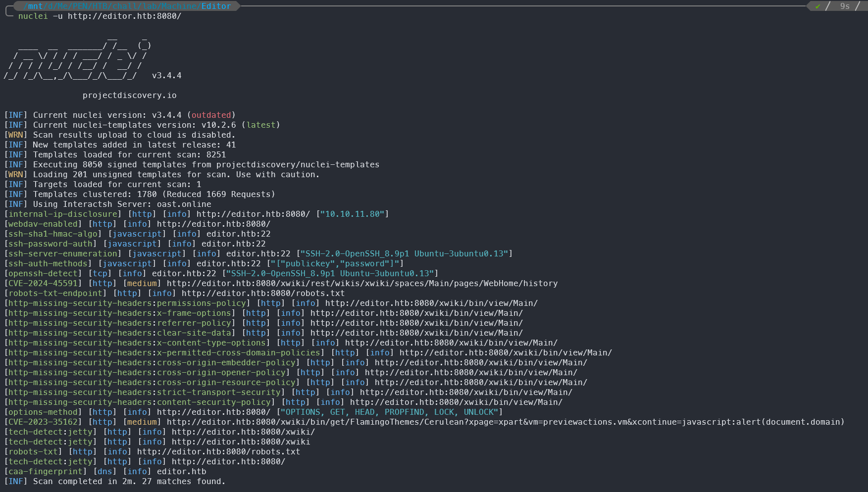Click the green 'latest' templates label
The height and width of the screenshot is (492, 868).
[x=261, y=125]
